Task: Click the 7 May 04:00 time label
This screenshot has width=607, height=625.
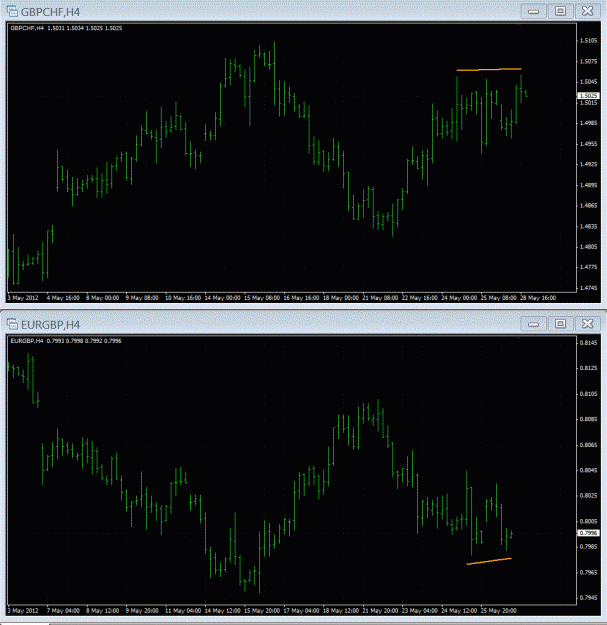Action: pos(63,611)
